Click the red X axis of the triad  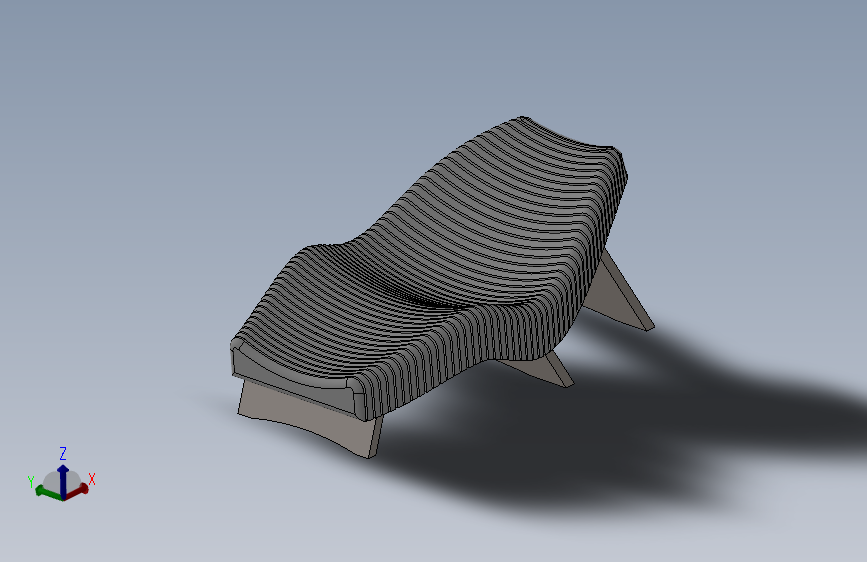[77, 491]
